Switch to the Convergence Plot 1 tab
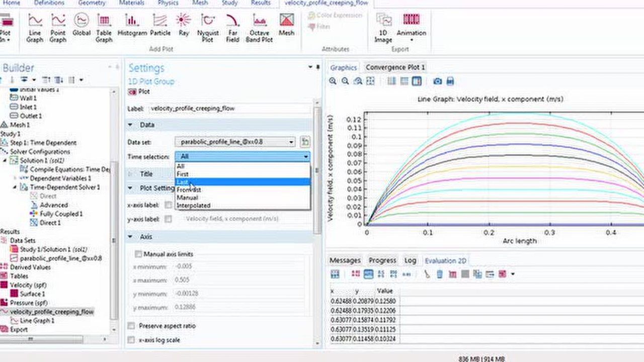644x362 pixels. pos(395,67)
